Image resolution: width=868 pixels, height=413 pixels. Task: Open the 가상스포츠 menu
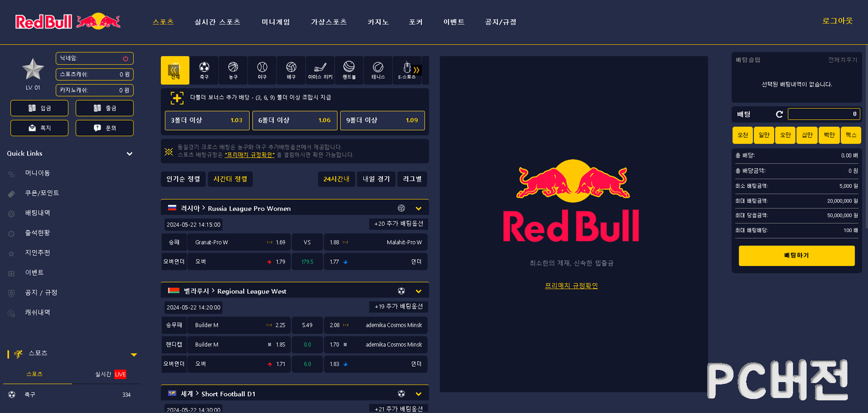click(x=329, y=22)
